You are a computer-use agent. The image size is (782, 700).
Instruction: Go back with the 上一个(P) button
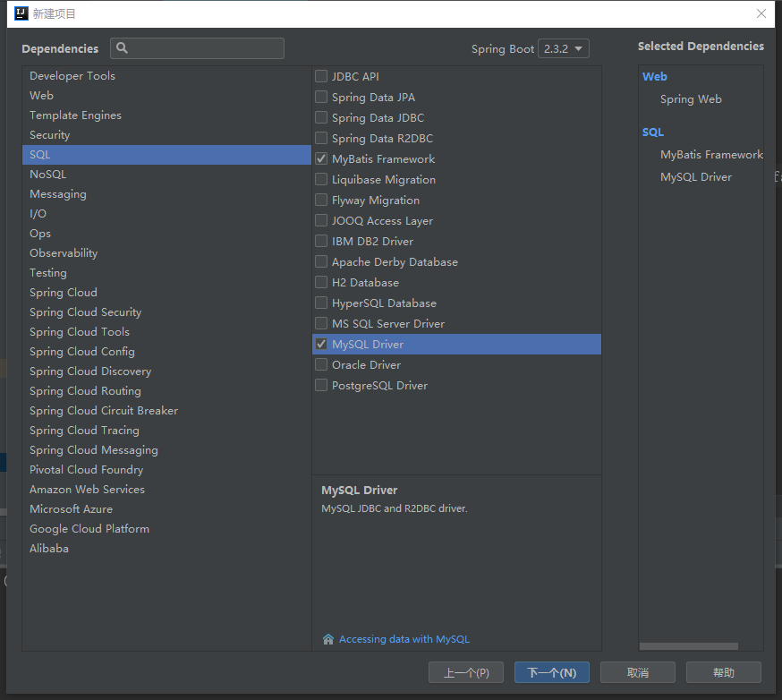466,672
